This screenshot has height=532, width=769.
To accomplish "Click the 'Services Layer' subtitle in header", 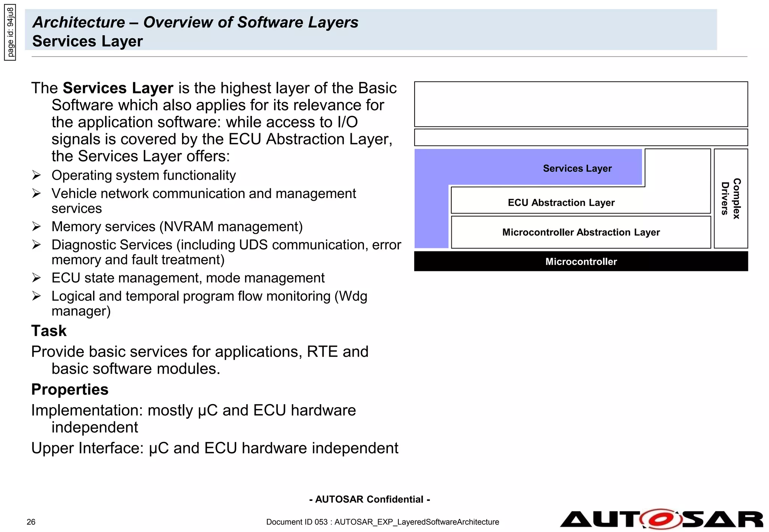I will tap(87, 41).
